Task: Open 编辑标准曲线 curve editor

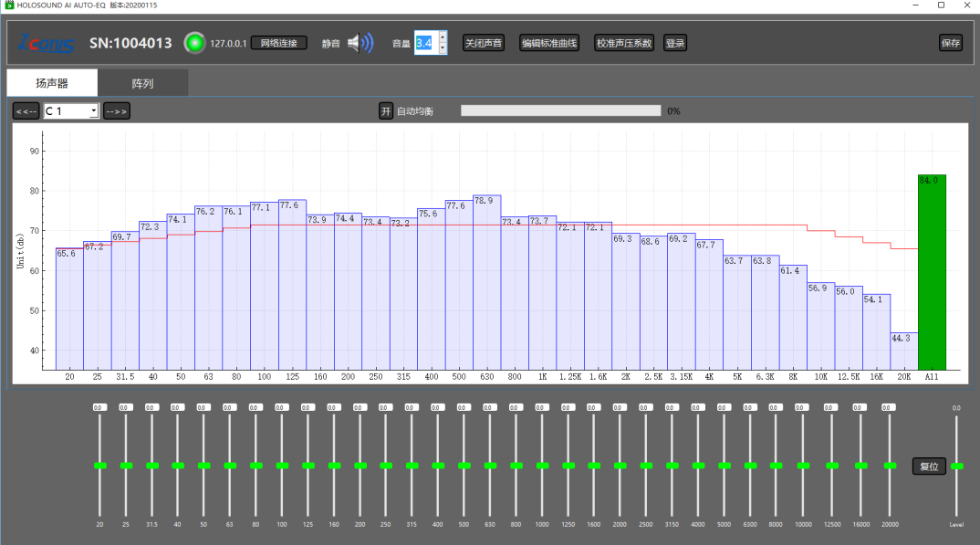Action: [549, 43]
